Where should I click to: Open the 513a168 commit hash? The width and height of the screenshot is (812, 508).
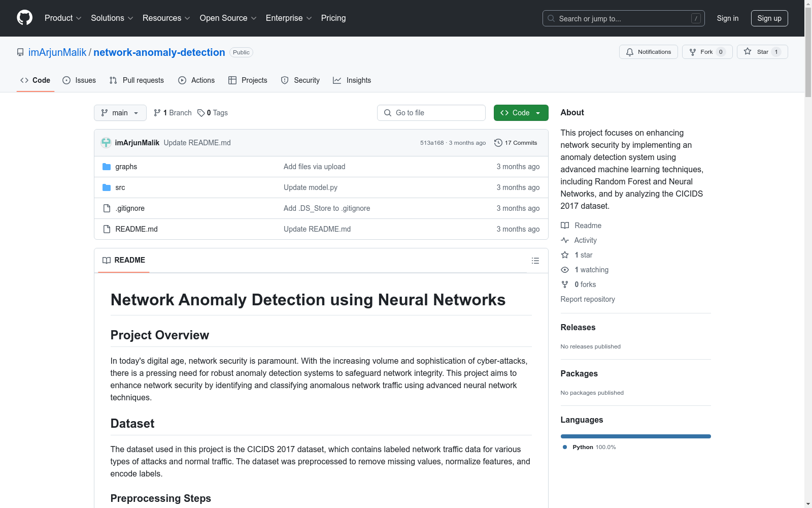pyautogui.click(x=432, y=143)
